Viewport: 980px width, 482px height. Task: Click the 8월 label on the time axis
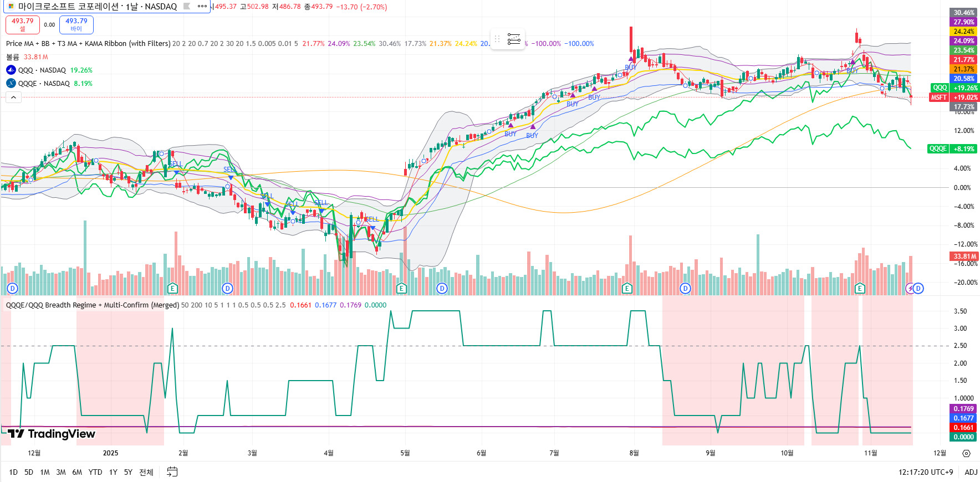pos(634,453)
